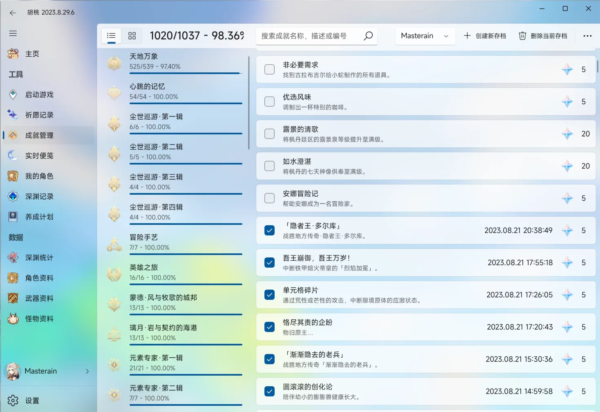Click the hamburger menu icon
Screen dimensions: 600x412
12,33
